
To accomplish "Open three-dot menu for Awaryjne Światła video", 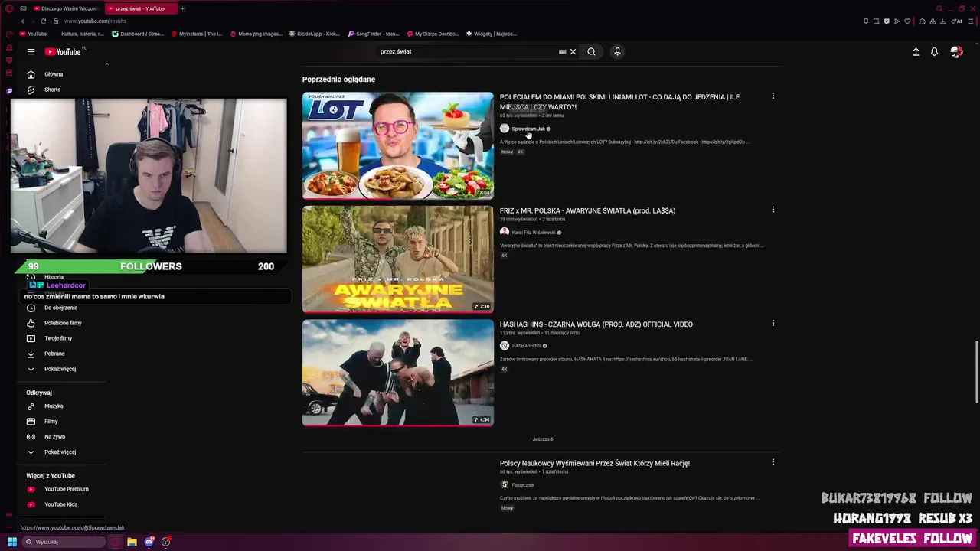I will [x=773, y=210].
